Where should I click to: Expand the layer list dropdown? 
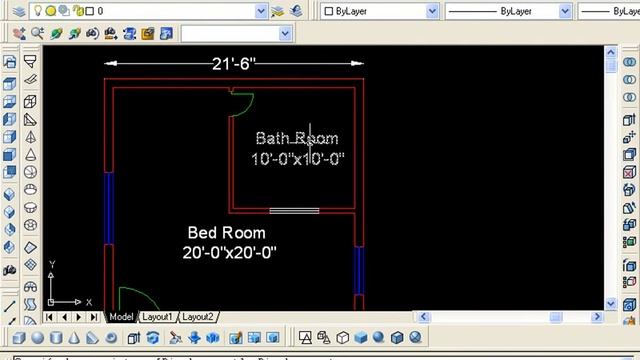coord(261,11)
